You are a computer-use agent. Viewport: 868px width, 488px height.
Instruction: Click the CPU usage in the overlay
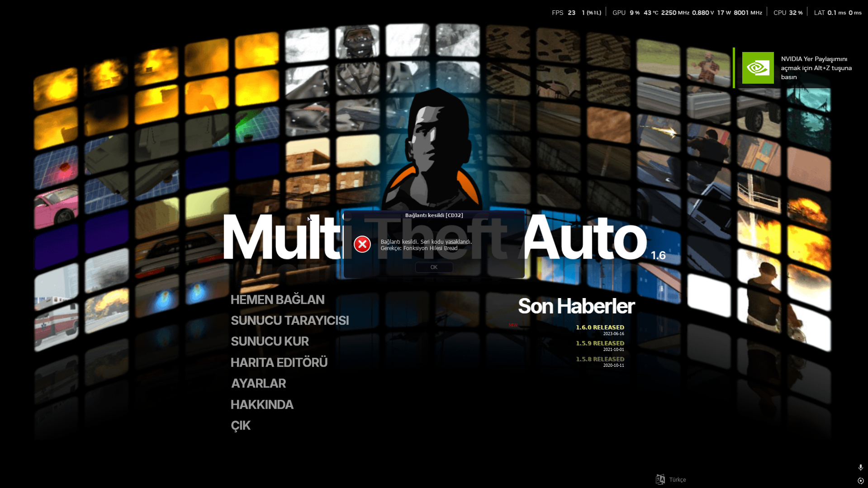point(788,13)
